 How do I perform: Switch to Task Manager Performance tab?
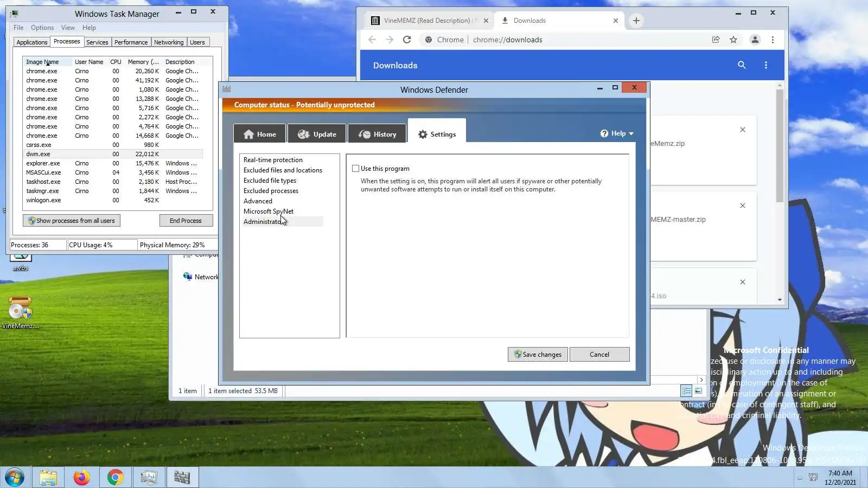(x=131, y=42)
